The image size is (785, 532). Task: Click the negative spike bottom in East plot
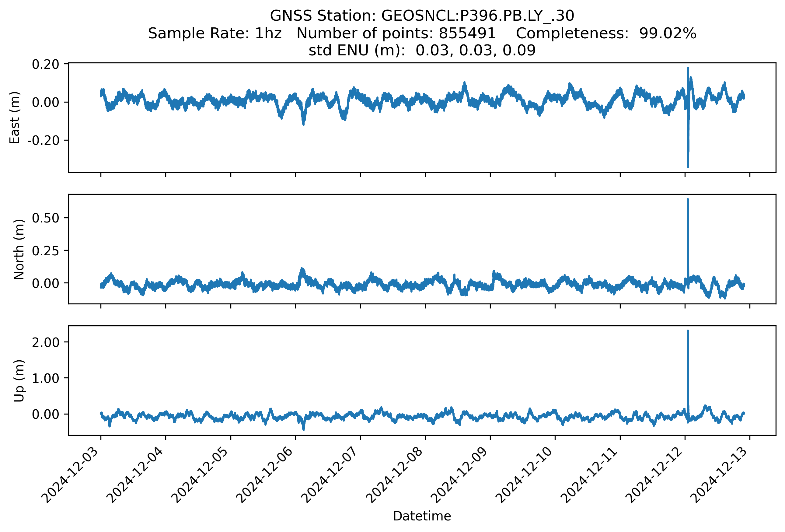[x=688, y=166]
